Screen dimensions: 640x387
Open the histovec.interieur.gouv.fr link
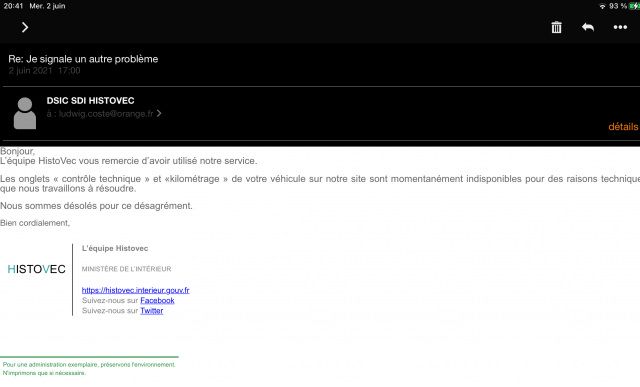[136, 290]
